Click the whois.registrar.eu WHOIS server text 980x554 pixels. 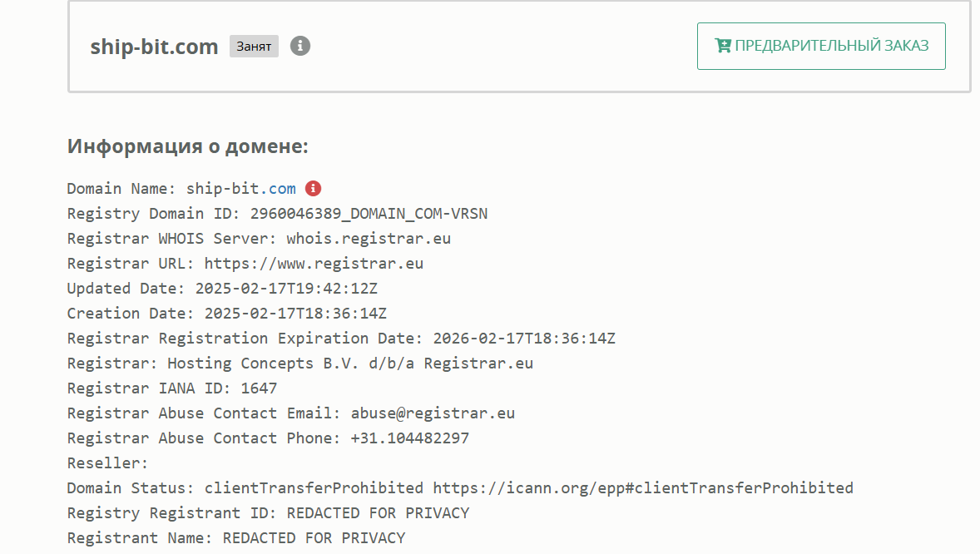click(x=369, y=238)
